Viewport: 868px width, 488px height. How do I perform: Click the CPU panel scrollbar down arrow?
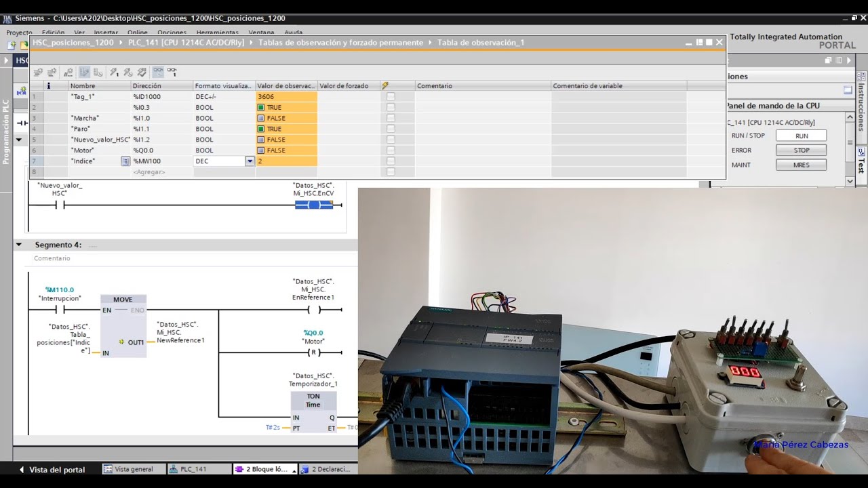coord(850,181)
